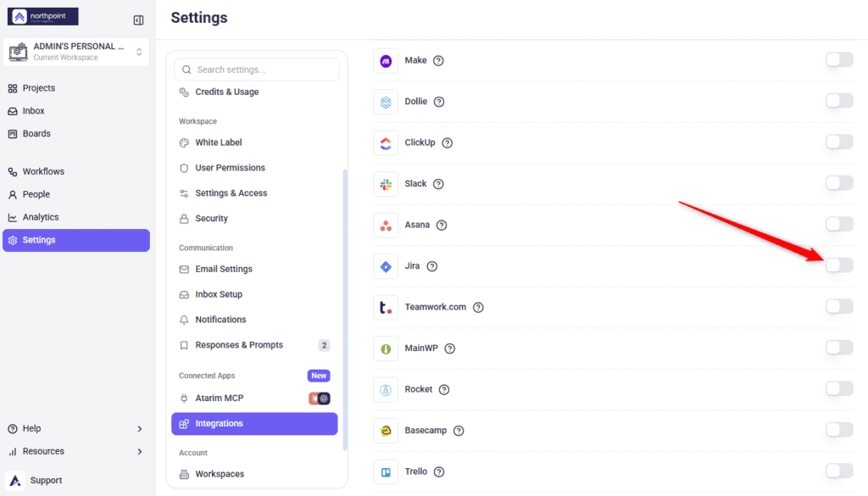Image resolution: width=868 pixels, height=496 pixels.
Task: Click the ClickUp integration logo icon
Action: pyautogui.click(x=386, y=142)
